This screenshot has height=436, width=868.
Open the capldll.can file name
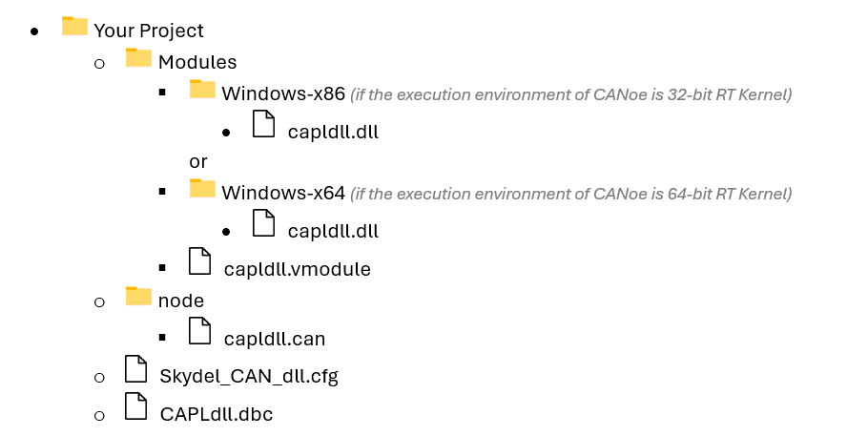point(275,338)
